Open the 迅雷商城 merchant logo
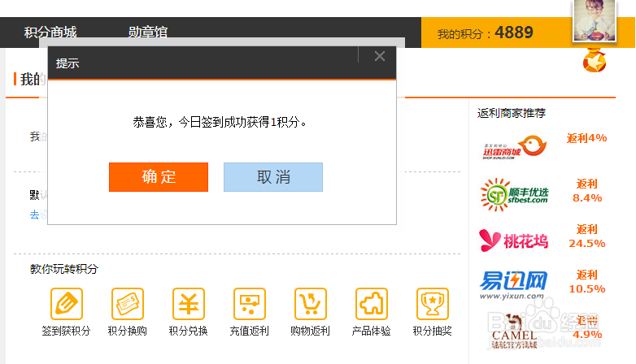The height and width of the screenshot is (364, 636). pyautogui.click(x=514, y=147)
